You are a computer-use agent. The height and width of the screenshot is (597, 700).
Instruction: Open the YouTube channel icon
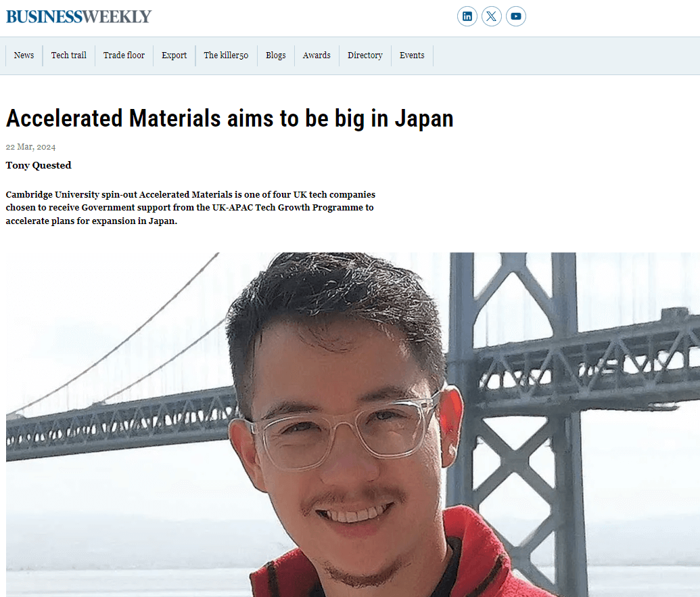(x=516, y=16)
